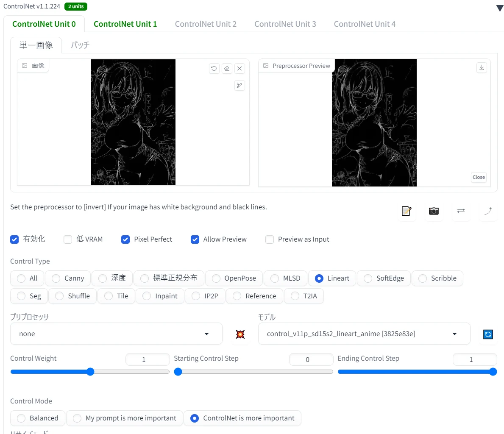Screen dimensions: 504x434
Task: Open the モデル dropdown with lineart_anime
Action: pyautogui.click(x=364, y=334)
